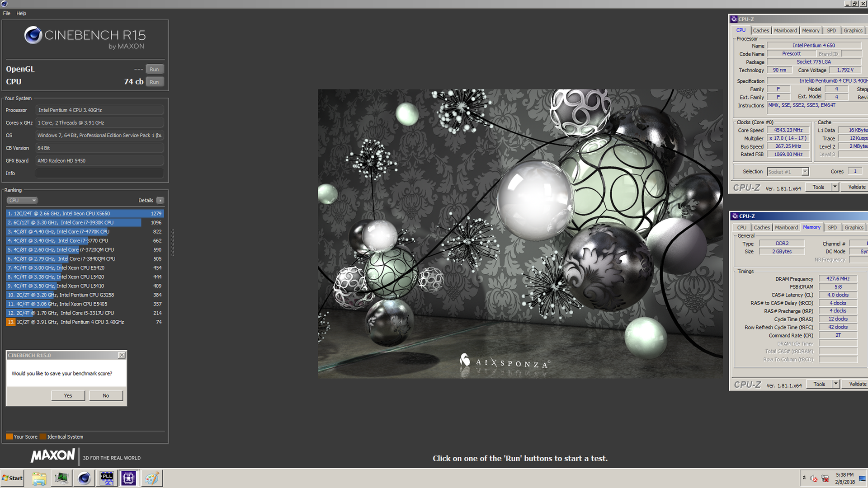This screenshot has width=868, height=488.
Task: Click No in the save score dialog
Action: tap(106, 395)
